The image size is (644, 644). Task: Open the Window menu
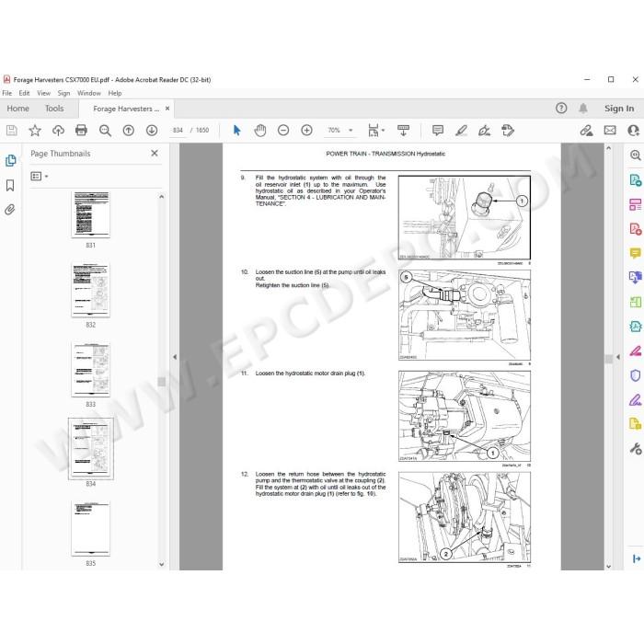tap(88, 93)
